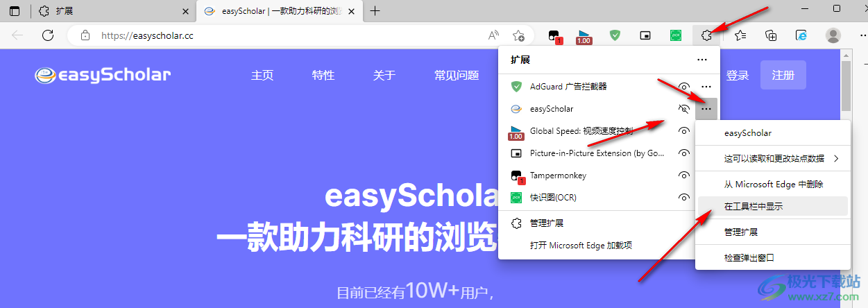Screen dimensions: 868x308
Task: Open more actions for AdGuard extension
Action: click(x=706, y=87)
